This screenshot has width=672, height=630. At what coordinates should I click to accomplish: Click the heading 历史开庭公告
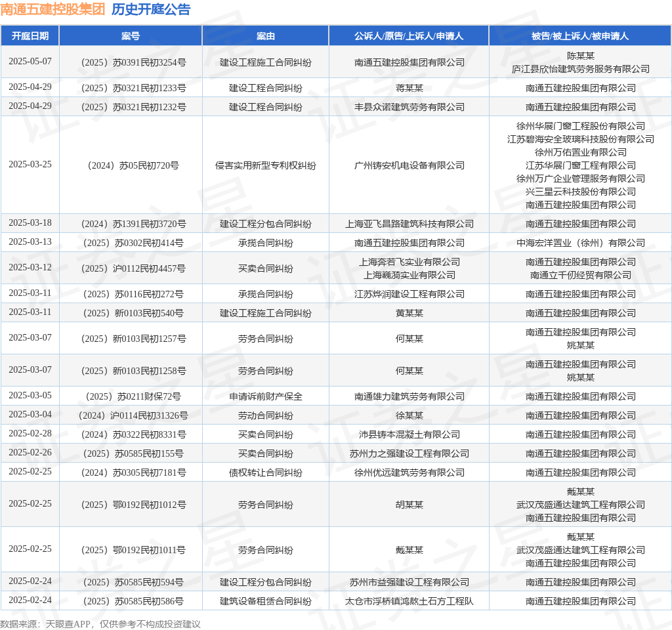(x=151, y=9)
